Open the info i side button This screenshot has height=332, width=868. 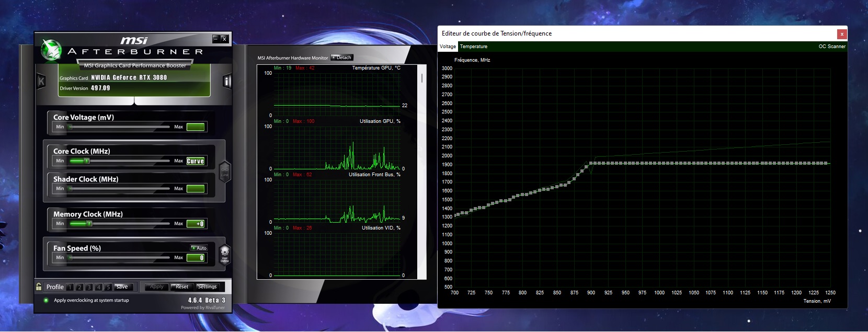coord(227,81)
